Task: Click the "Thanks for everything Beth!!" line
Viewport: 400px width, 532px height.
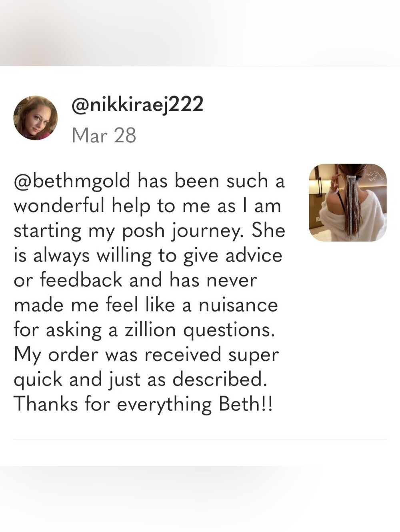Action: [x=144, y=404]
